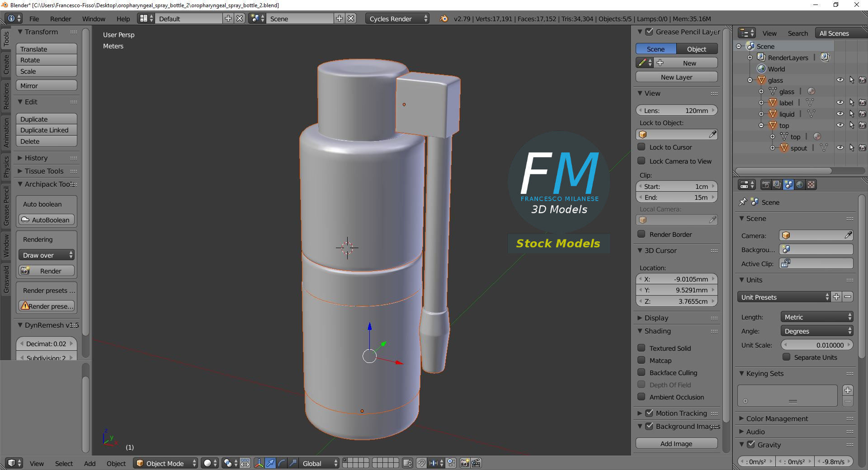The image size is (868, 470).
Task: Open the Render menu
Action: tap(61, 19)
